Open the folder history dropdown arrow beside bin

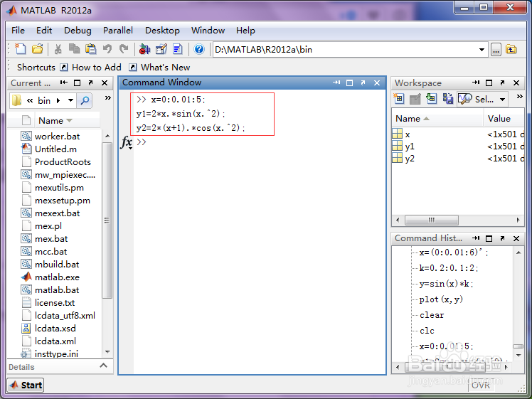point(70,100)
